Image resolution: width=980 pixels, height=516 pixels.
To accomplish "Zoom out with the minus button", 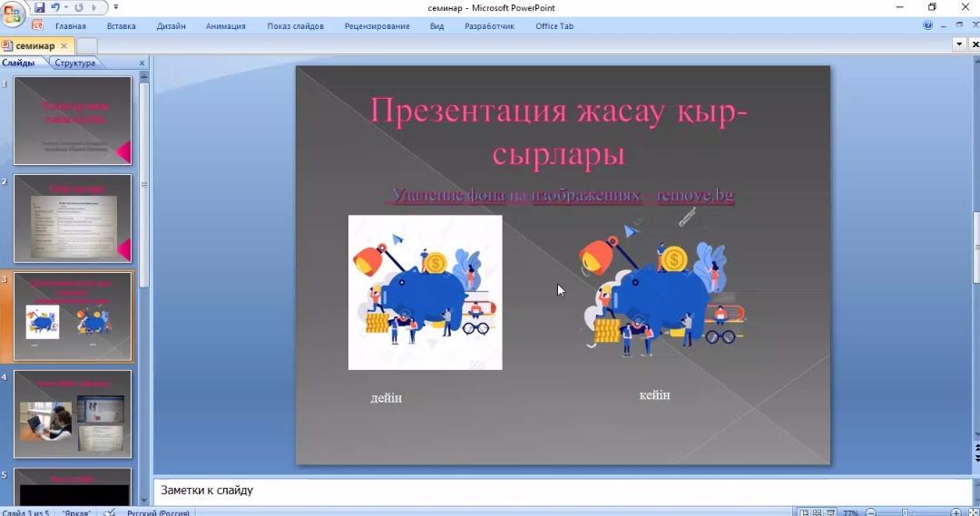I will (873, 512).
